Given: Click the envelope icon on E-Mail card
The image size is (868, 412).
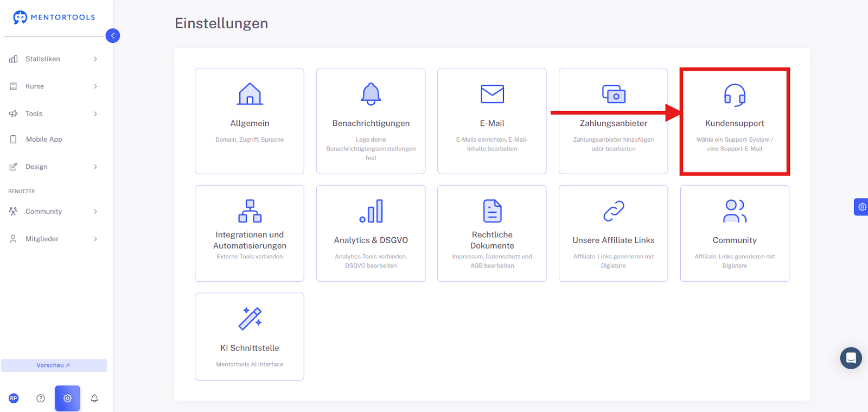Looking at the screenshot, I should [492, 94].
